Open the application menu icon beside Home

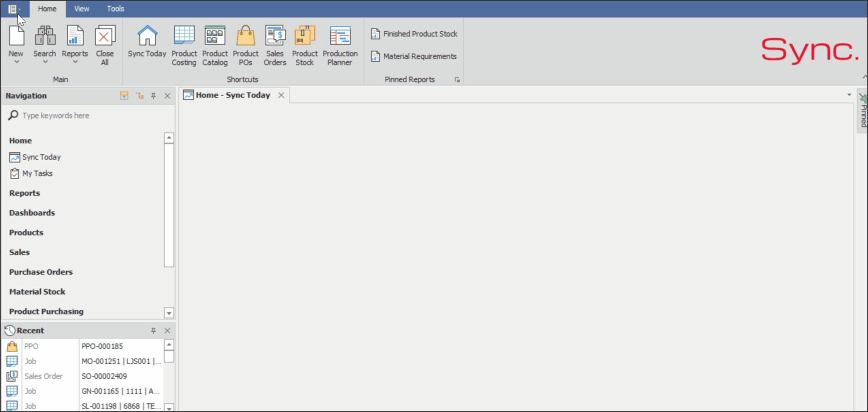[x=14, y=9]
